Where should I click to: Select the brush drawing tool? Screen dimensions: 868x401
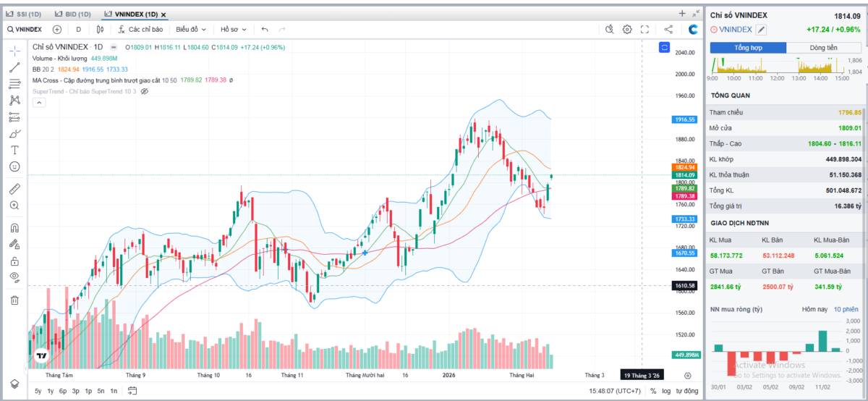(14, 134)
